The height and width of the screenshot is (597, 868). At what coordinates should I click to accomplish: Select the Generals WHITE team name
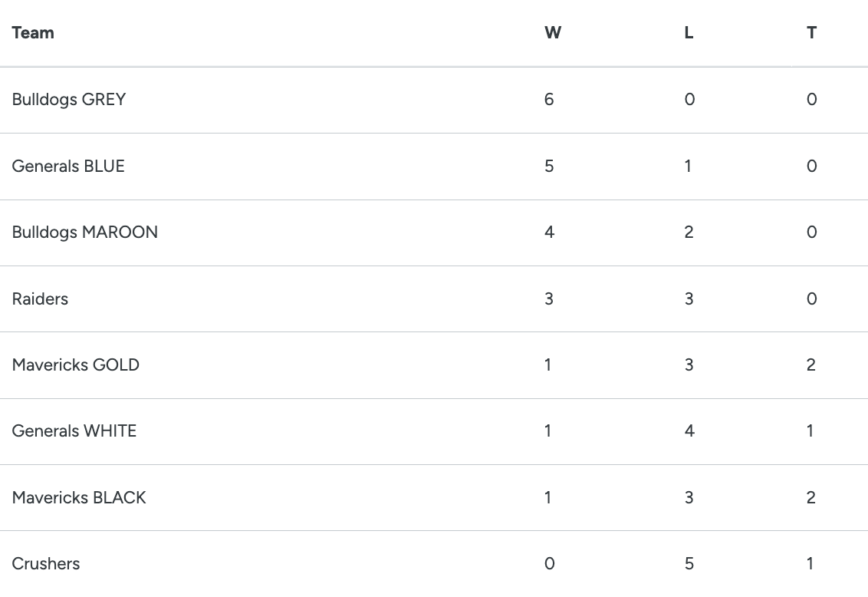74,431
